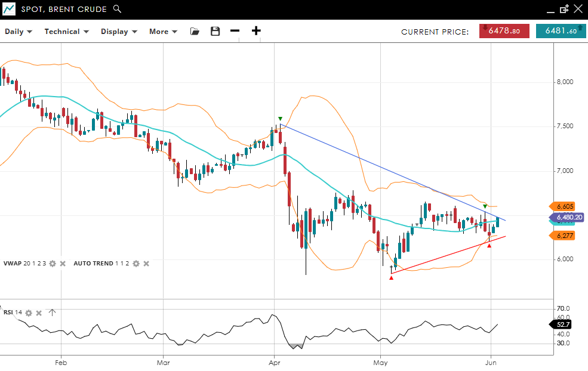This screenshot has height=371, width=588.
Task: Click the symbol search magnifier icon
Action: click(117, 9)
